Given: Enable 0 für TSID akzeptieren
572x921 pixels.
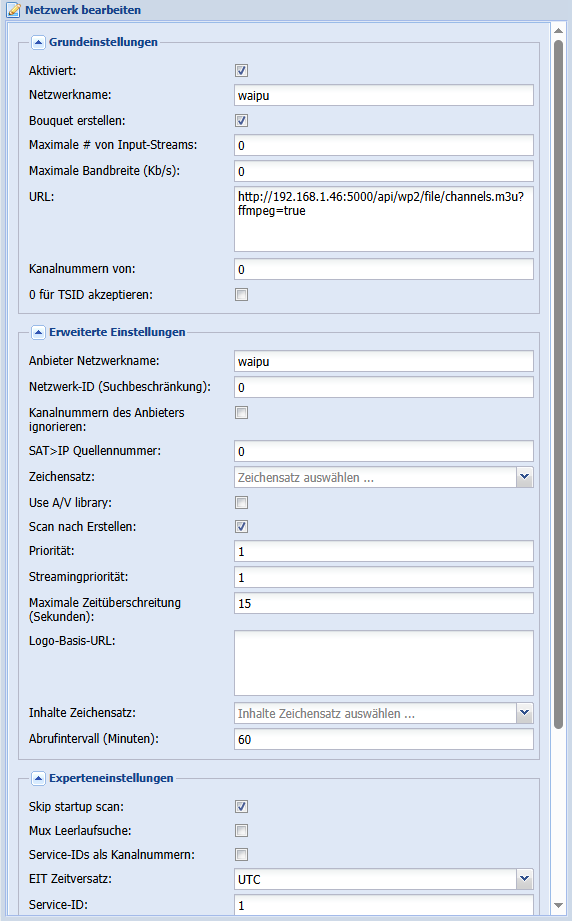Looking at the screenshot, I should 241,294.
